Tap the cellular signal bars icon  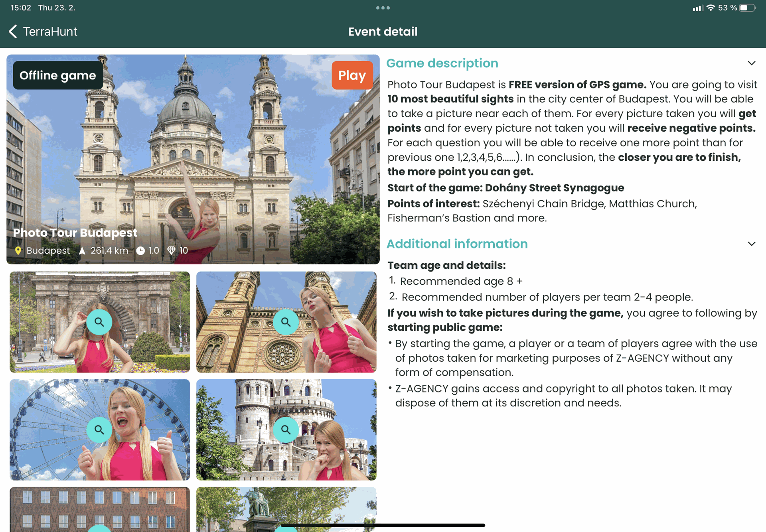point(697,8)
